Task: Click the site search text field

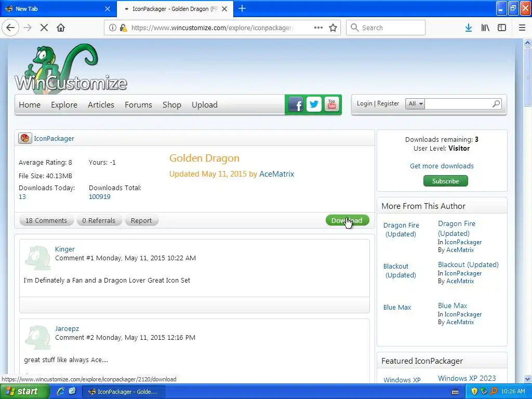Action: pyautogui.click(x=458, y=103)
